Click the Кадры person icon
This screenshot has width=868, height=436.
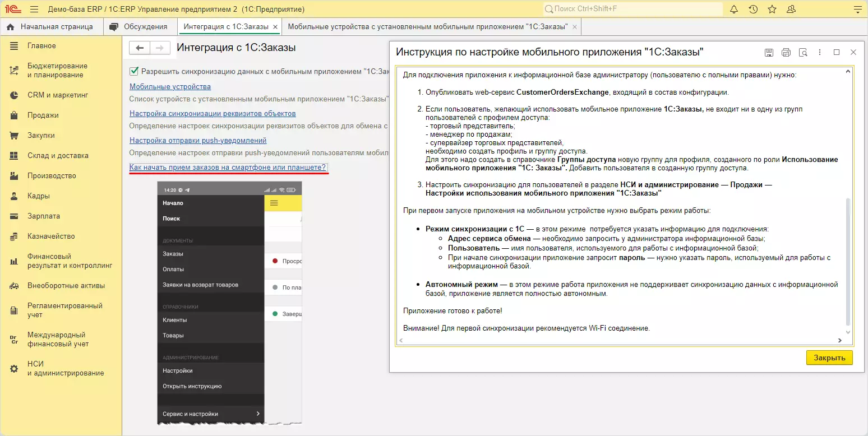[x=15, y=196]
